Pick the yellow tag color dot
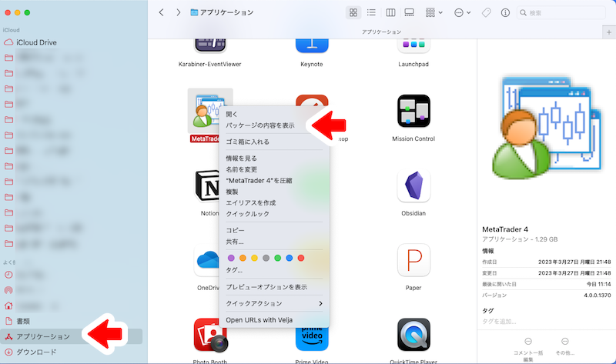This screenshot has height=364, width=616. click(255, 258)
